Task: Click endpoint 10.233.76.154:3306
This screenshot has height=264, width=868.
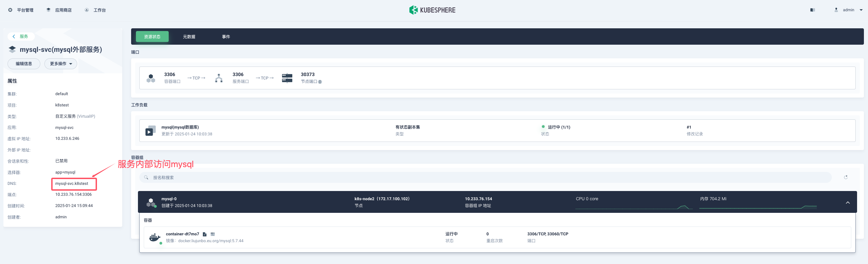Action: coord(73,194)
